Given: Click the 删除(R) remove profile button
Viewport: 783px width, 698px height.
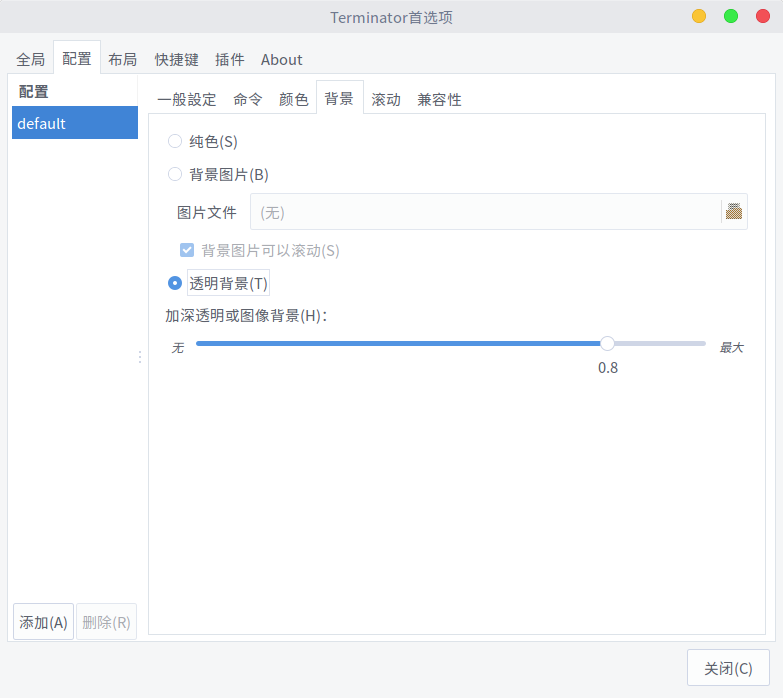Looking at the screenshot, I should pos(106,622).
